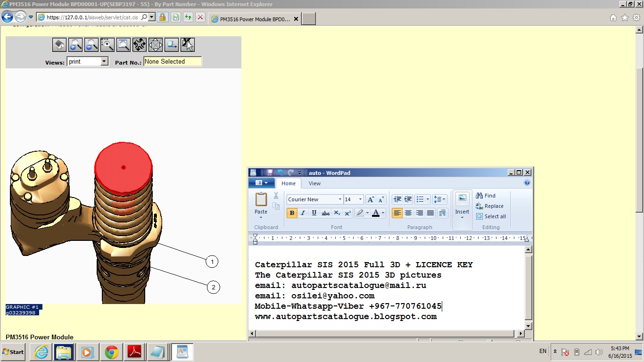Click callout number 2 on the graphic
Screen dimensions: 644x362
click(214, 287)
